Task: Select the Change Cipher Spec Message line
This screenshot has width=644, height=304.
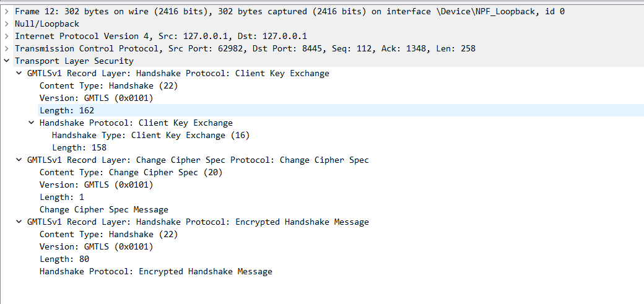Action: coord(104,209)
